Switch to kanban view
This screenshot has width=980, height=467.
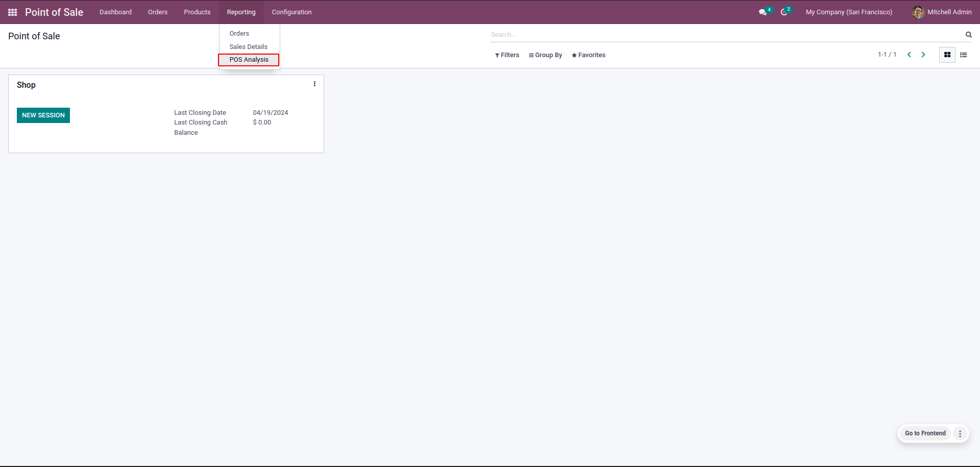[947, 55]
